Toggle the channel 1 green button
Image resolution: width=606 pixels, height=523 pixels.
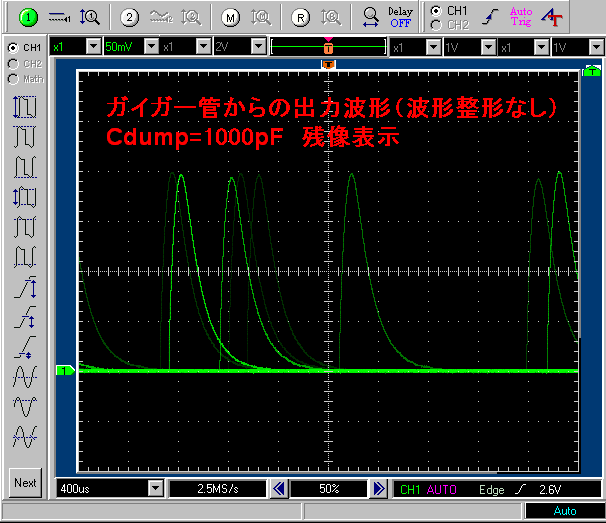[28, 17]
